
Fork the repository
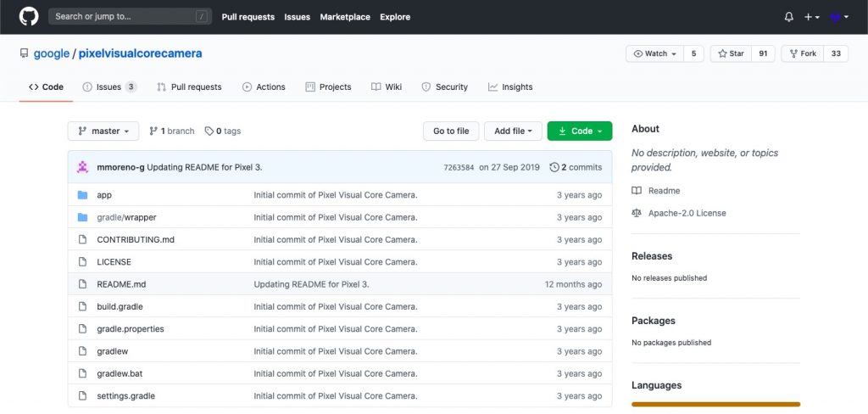point(803,53)
